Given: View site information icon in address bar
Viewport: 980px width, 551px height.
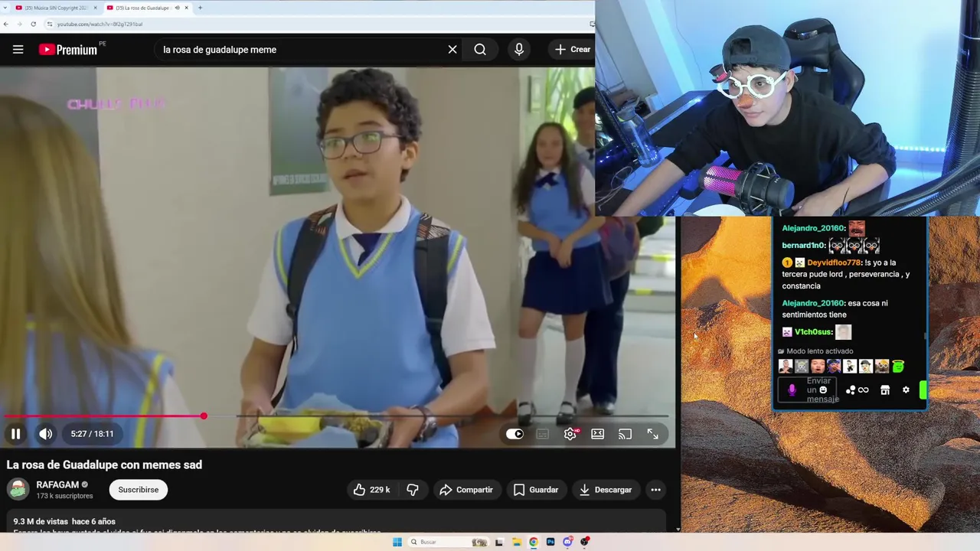Looking at the screenshot, I should [50, 24].
